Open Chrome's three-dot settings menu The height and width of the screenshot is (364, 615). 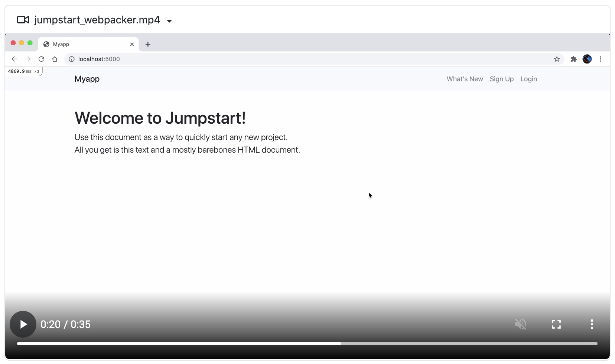(601, 59)
